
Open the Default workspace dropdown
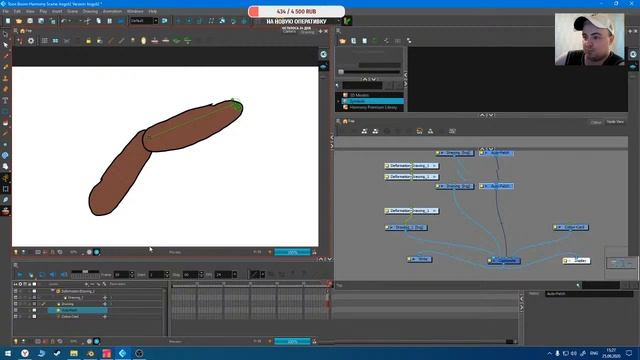pyautogui.click(x=156, y=21)
